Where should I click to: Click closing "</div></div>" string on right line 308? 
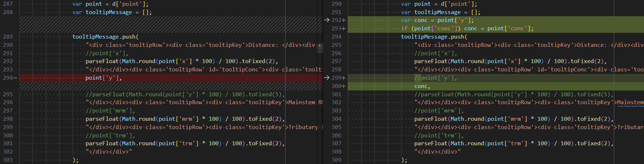(x=437, y=152)
